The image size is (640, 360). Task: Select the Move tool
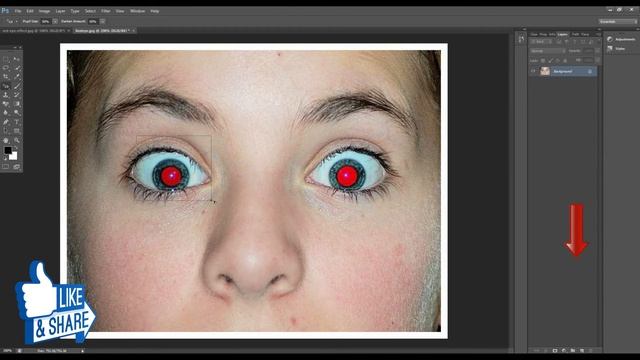(17, 59)
